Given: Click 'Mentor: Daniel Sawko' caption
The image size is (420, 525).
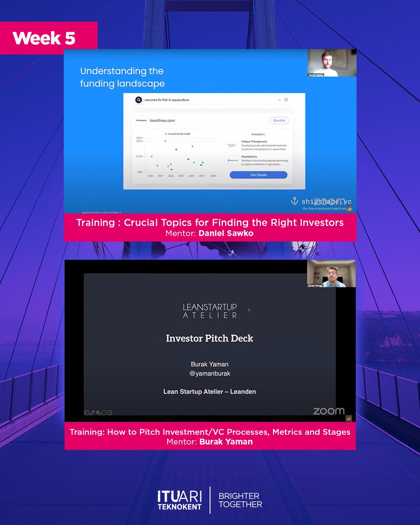Looking at the screenshot, I should coord(210,233).
